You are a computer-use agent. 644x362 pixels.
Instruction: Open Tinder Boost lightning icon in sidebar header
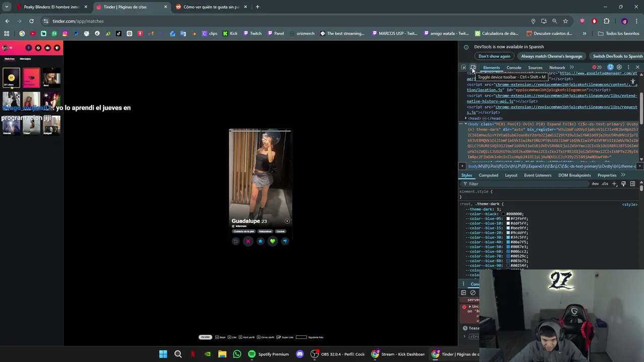[29, 48]
